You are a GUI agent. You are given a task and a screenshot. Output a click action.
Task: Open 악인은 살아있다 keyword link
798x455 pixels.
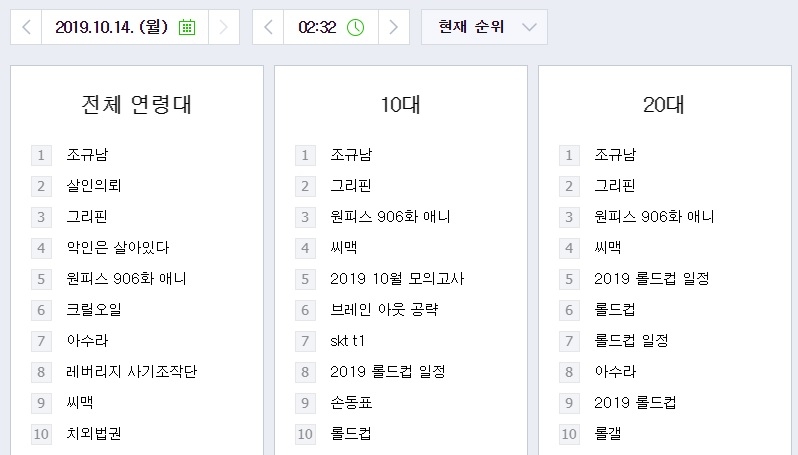point(118,247)
